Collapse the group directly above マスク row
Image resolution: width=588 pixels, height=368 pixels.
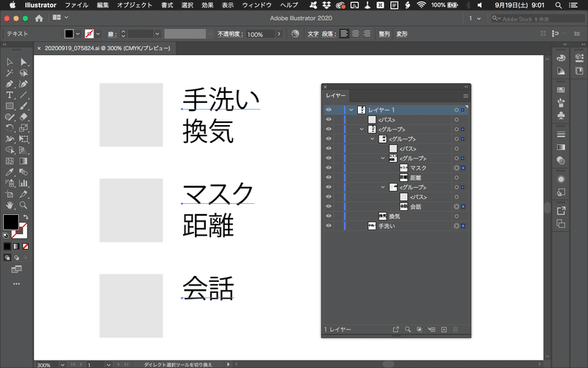point(383,158)
